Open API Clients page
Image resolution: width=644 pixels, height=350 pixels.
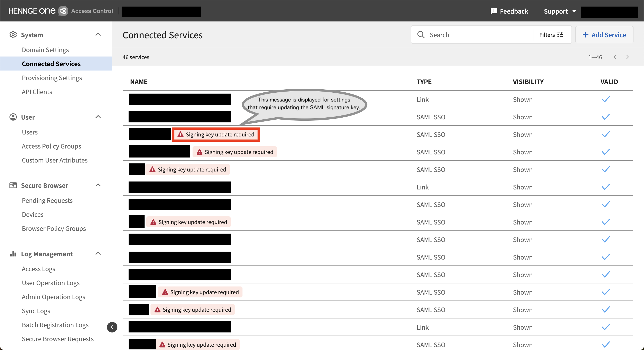37,92
